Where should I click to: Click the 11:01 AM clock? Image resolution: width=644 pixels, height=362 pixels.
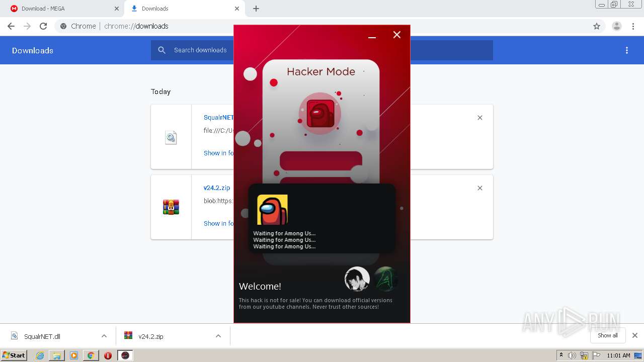(618, 355)
